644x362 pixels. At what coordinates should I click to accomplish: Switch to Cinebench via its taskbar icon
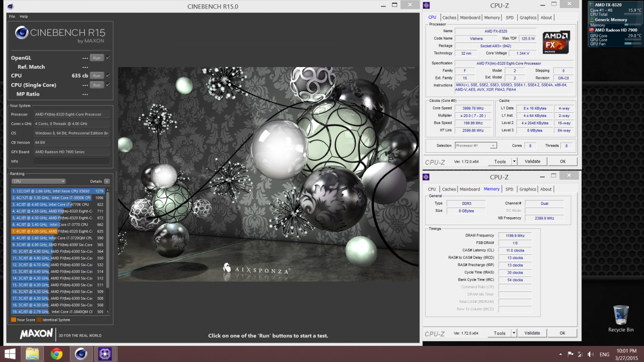(x=81, y=354)
